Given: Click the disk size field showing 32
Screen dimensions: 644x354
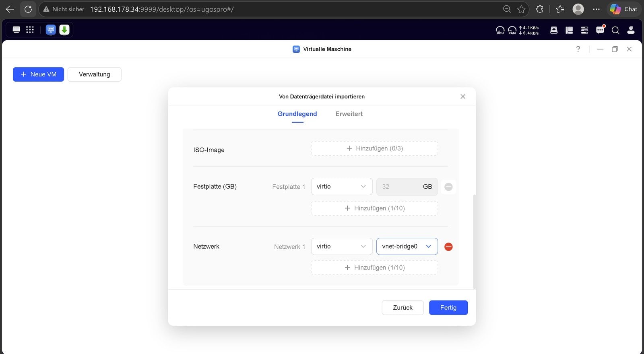Looking at the screenshot, I should tap(407, 187).
